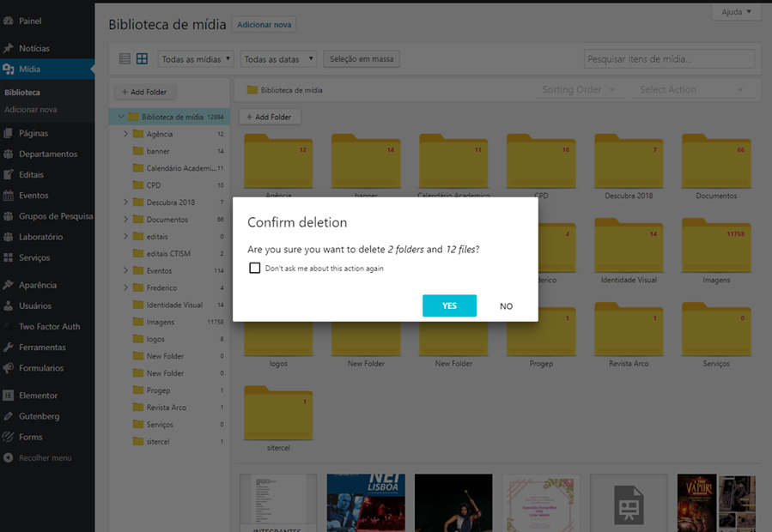Open the Sorting Order dropdown
772x532 pixels.
click(x=578, y=89)
